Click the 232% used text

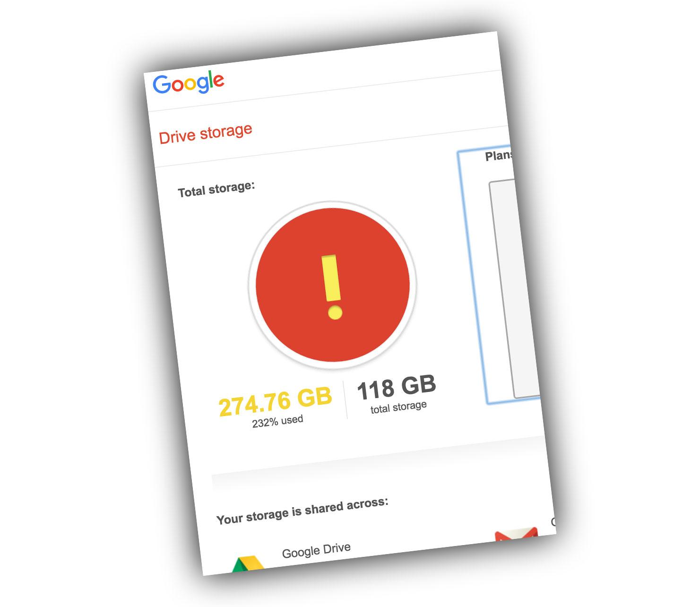[277, 421]
